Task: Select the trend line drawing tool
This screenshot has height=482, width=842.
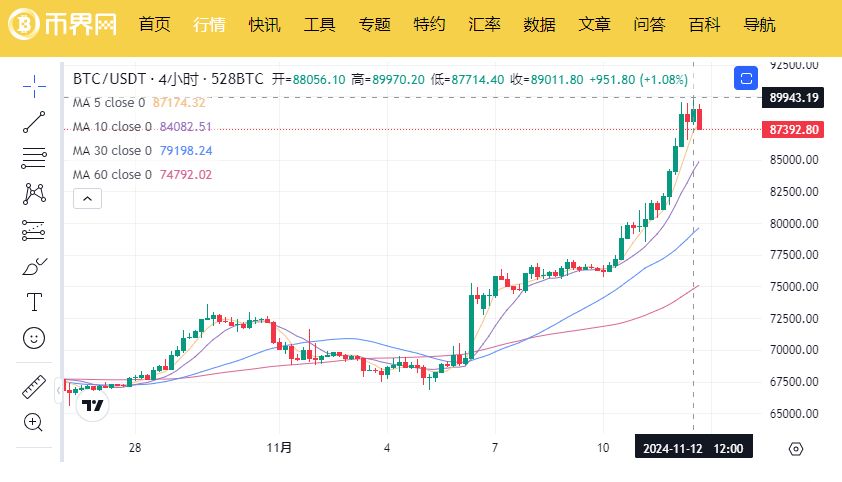Action: pyautogui.click(x=34, y=122)
